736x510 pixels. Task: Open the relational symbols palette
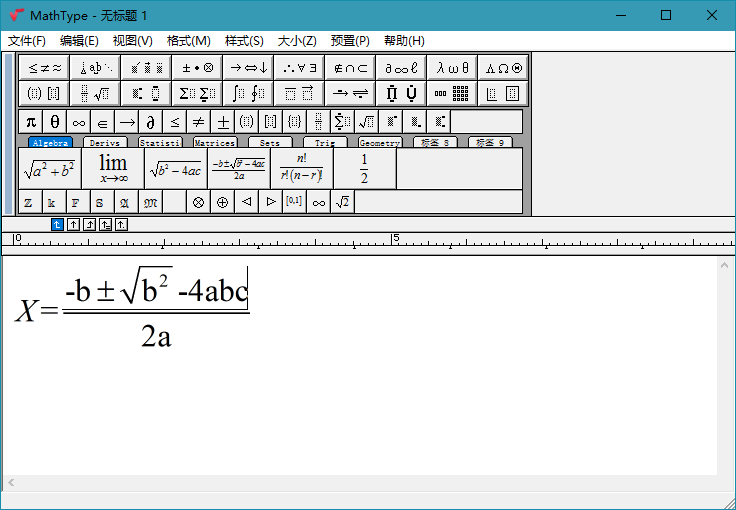tap(44, 68)
